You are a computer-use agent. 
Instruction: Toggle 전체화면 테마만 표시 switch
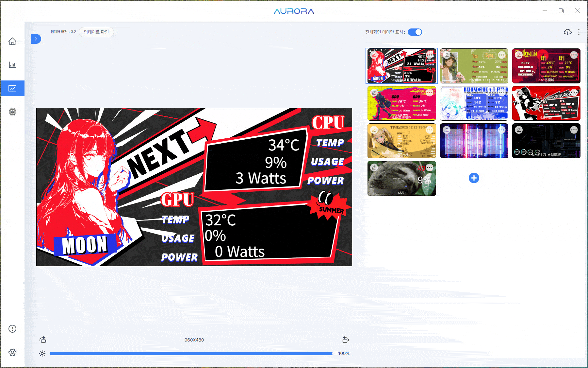tap(415, 32)
